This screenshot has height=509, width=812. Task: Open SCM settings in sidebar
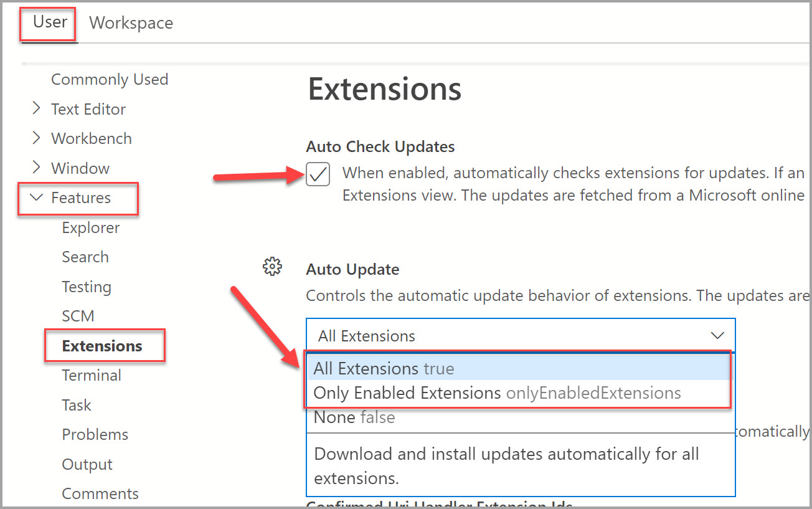click(x=78, y=316)
